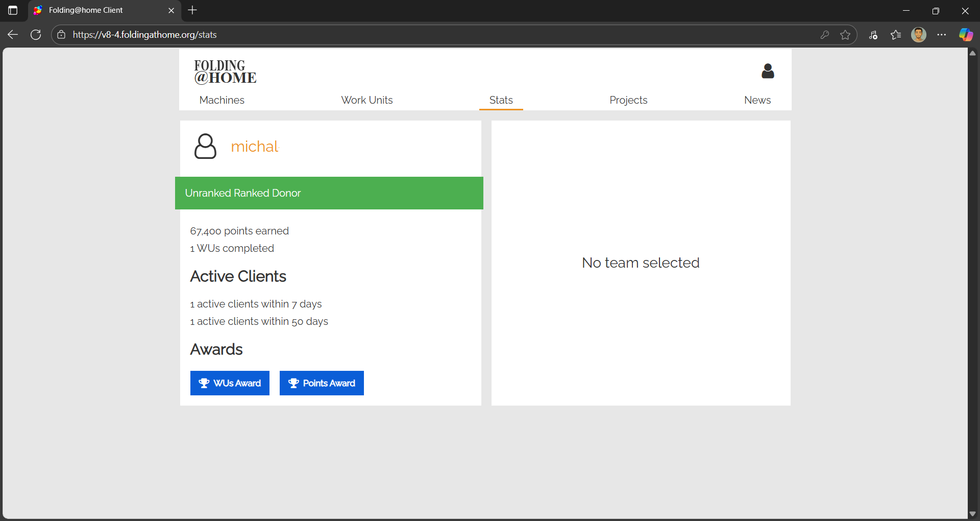Open the michal username link

tap(255, 147)
